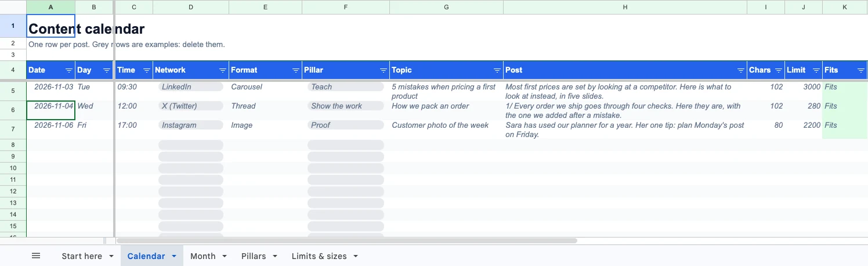Image resolution: width=868 pixels, height=266 pixels.
Task: Open filter for Pillar column
Action: point(384,70)
